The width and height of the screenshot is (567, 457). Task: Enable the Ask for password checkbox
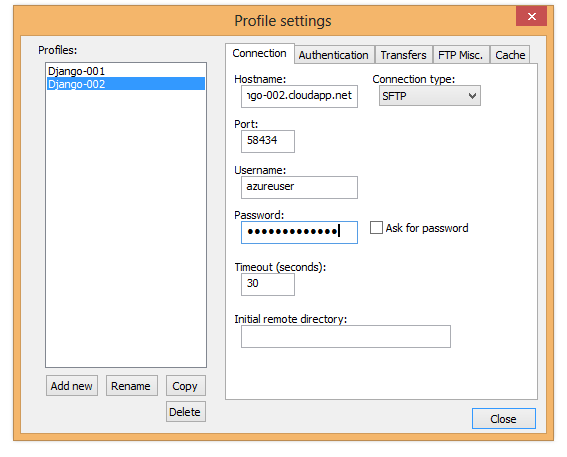376,228
